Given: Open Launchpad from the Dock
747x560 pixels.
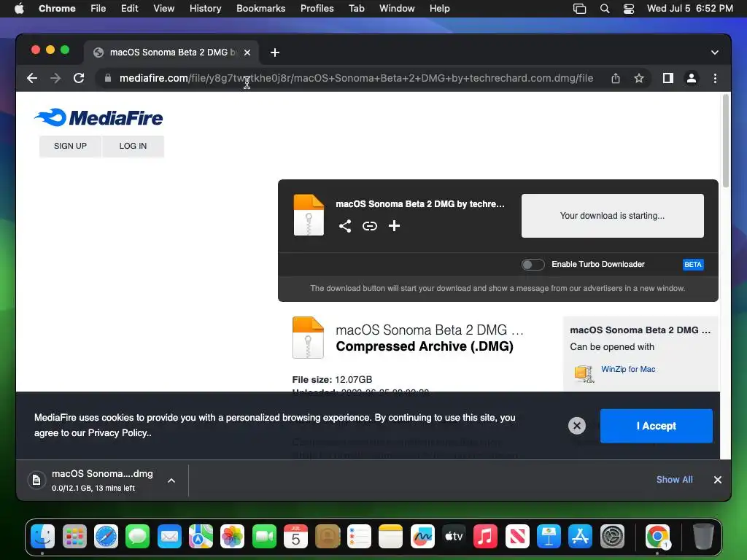Looking at the screenshot, I should pos(74,537).
